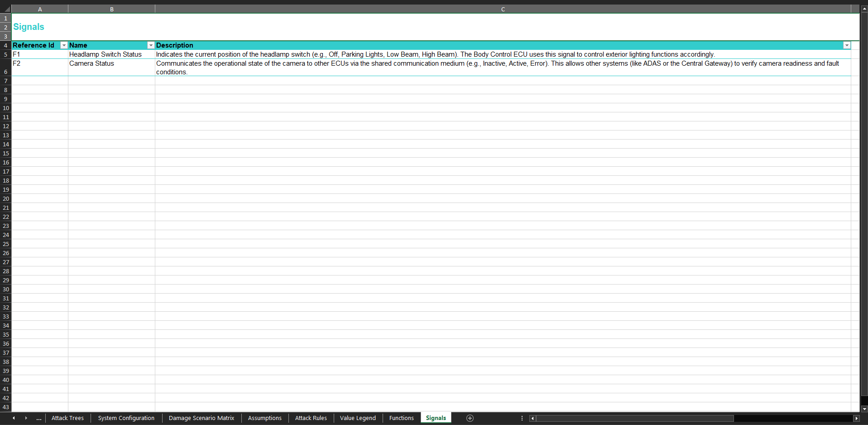Open the Description column filter dropdown
Image resolution: width=868 pixels, height=425 pixels.
[x=846, y=45]
